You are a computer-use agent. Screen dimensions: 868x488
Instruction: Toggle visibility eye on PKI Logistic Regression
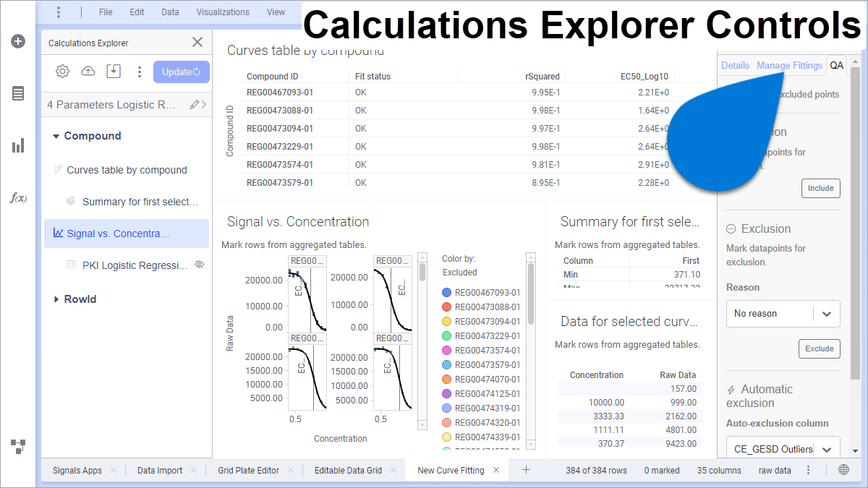pyautogui.click(x=200, y=265)
